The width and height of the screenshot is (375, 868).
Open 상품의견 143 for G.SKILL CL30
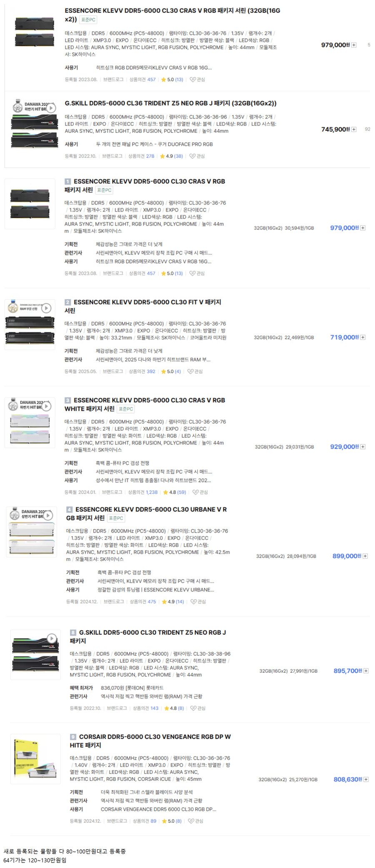(x=146, y=708)
